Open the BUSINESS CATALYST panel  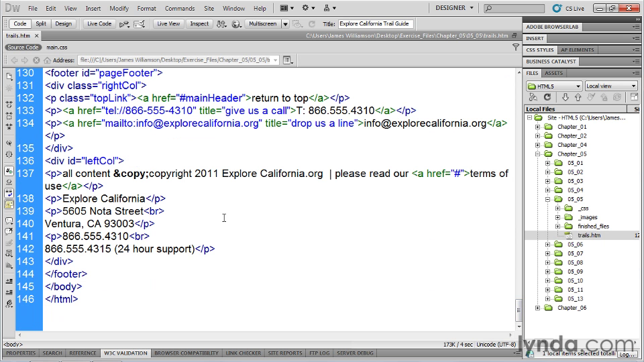pyautogui.click(x=551, y=62)
